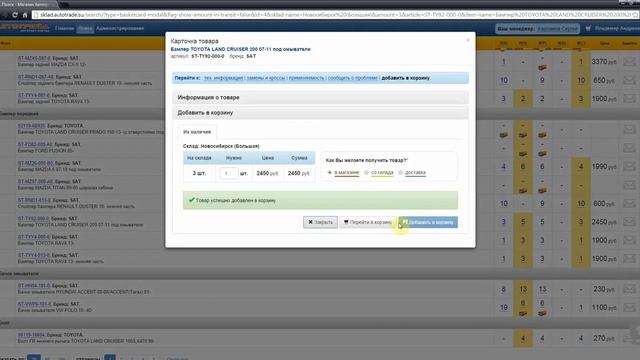Click the 'Закрыть' button in dialog

pyautogui.click(x=320, y=222)
